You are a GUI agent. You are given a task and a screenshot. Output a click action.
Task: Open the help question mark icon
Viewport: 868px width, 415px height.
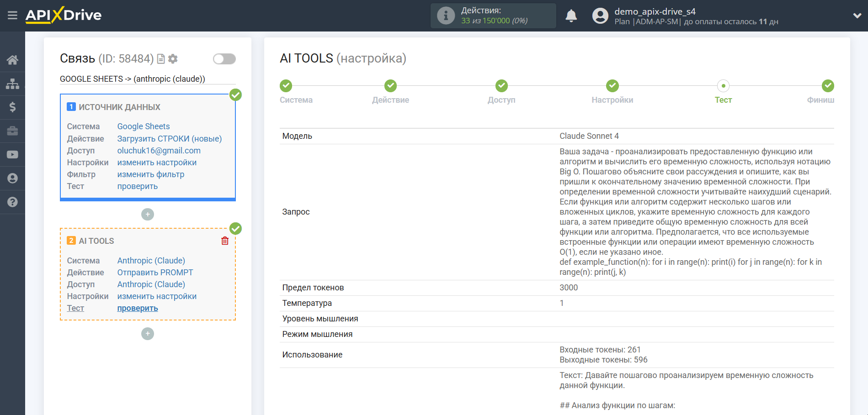[x=12, y=202]
